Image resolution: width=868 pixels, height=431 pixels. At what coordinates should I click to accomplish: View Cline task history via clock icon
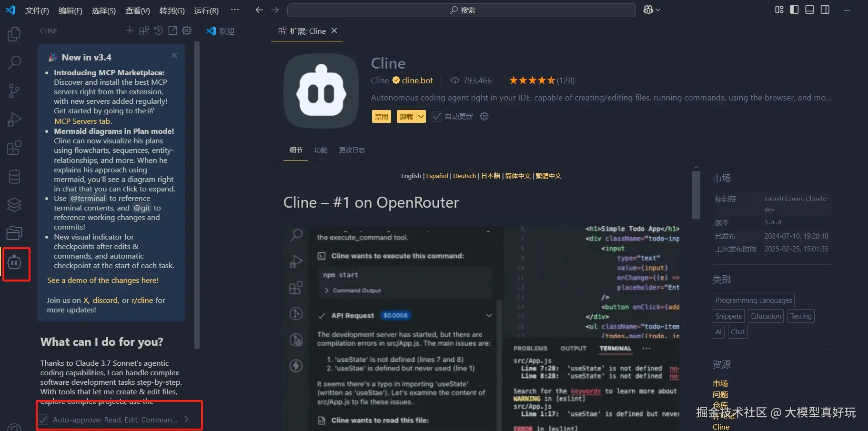158,30
